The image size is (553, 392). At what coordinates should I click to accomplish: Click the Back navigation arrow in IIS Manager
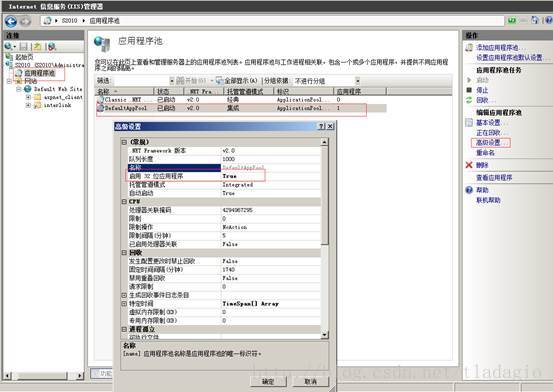pyautogui.click(x=11, y=22)
